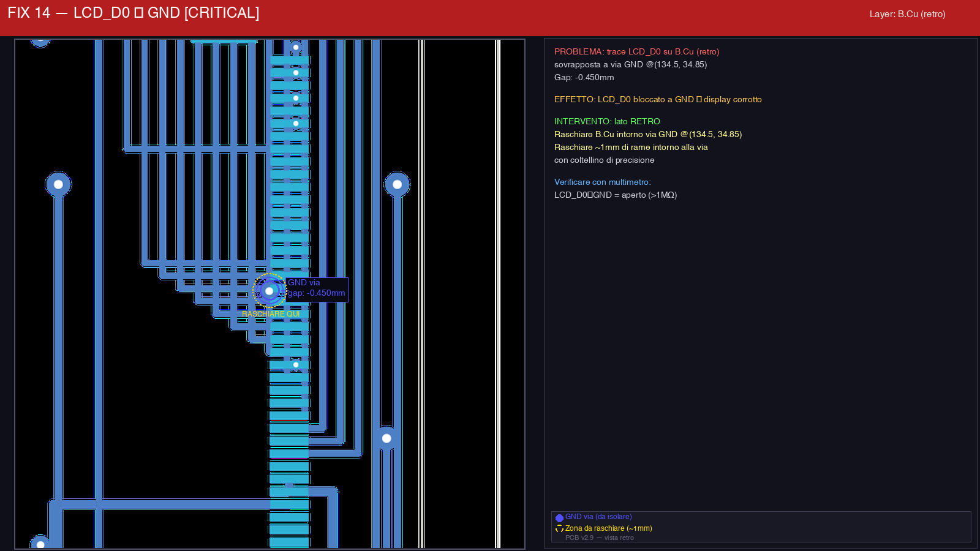
Task: Click the blue 'Verificare con multimetro' heading
Action: 602,182
